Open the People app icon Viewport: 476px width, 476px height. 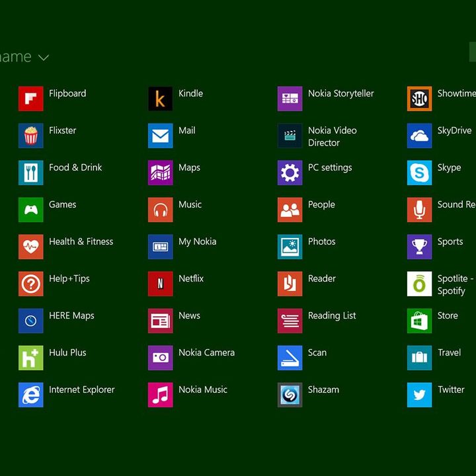[290, 210]
